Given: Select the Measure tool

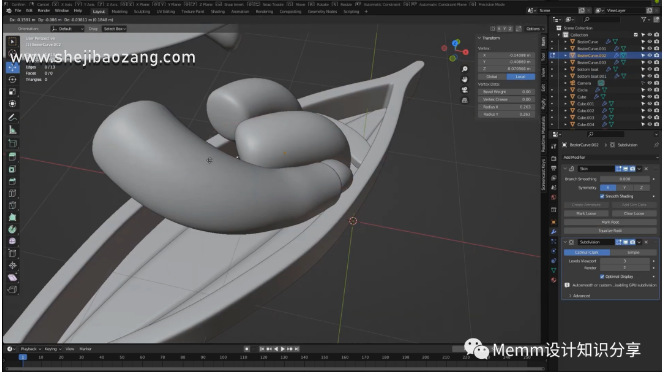Looking at the screenshot, I should point(12,130).
